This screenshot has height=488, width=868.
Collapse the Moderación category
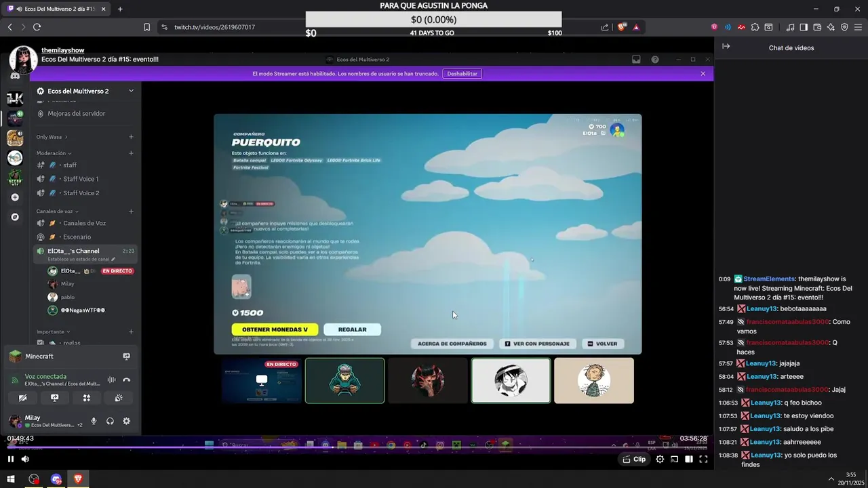coord(54,153)
